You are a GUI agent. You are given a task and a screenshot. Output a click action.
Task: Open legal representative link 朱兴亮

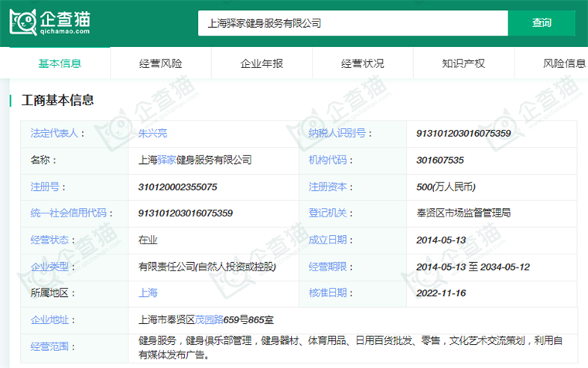pyautogui.click(x=152, y=134)
